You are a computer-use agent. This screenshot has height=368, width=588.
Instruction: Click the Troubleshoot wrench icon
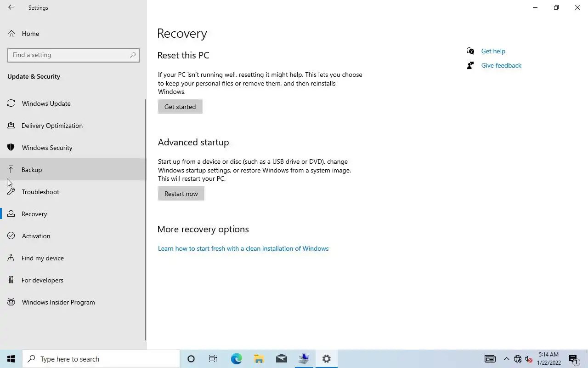coord(11,192)
